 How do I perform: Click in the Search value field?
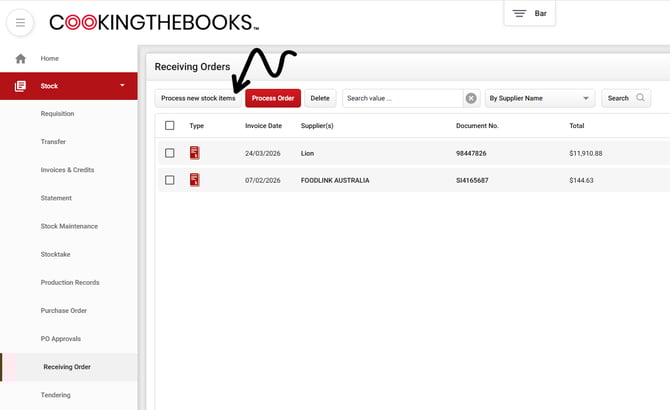[400, 98]
